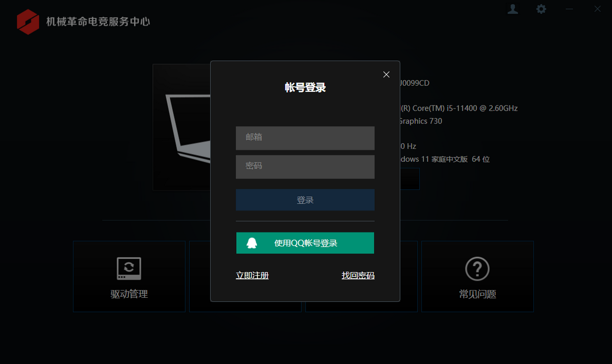
Task: Close the login dialog with the X
Action: coord(386,74)
